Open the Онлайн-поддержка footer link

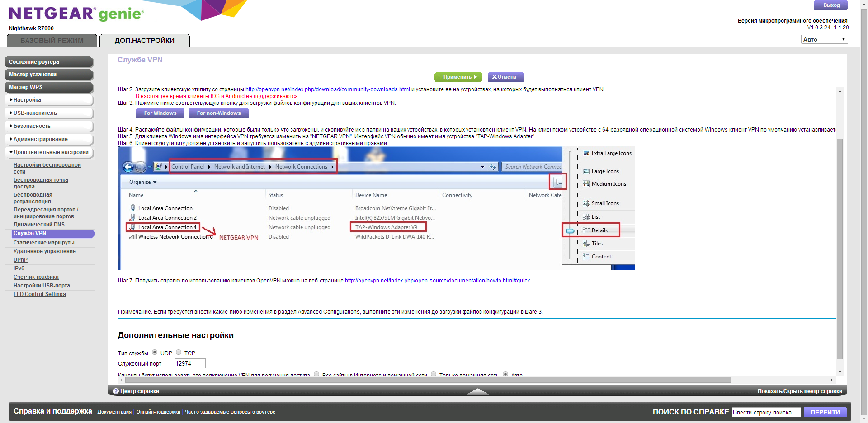coord(158,412)
